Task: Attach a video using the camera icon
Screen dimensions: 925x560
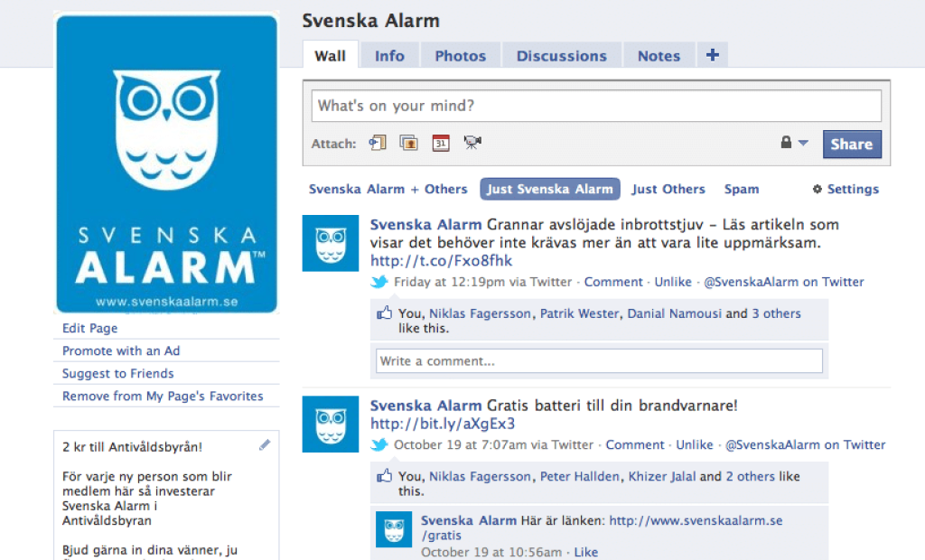Action: 472,142
